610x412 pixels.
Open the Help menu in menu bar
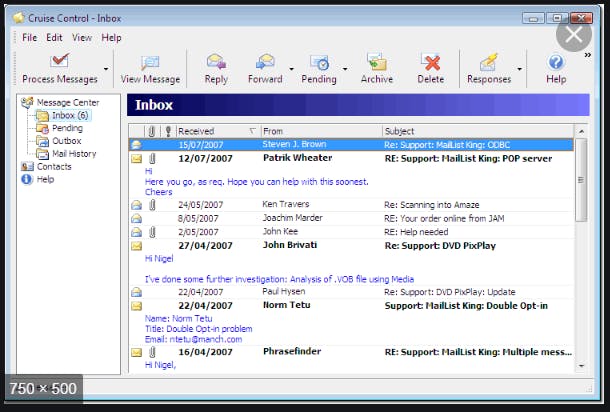point(111,38)
